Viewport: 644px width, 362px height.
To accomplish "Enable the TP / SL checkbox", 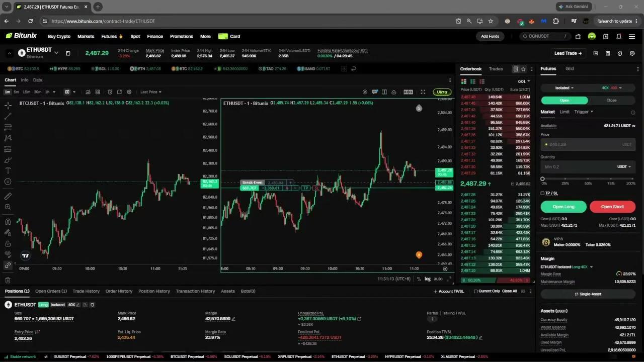I will (x=542, y=193).
